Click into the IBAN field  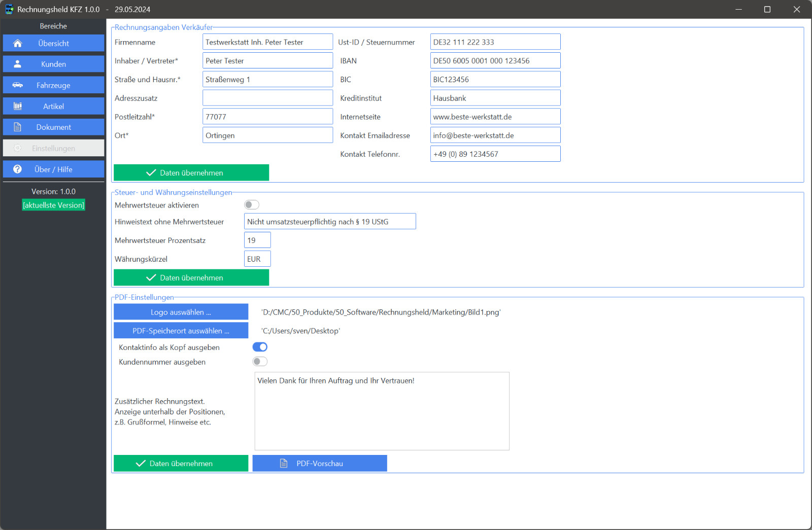tap(495, 61)
